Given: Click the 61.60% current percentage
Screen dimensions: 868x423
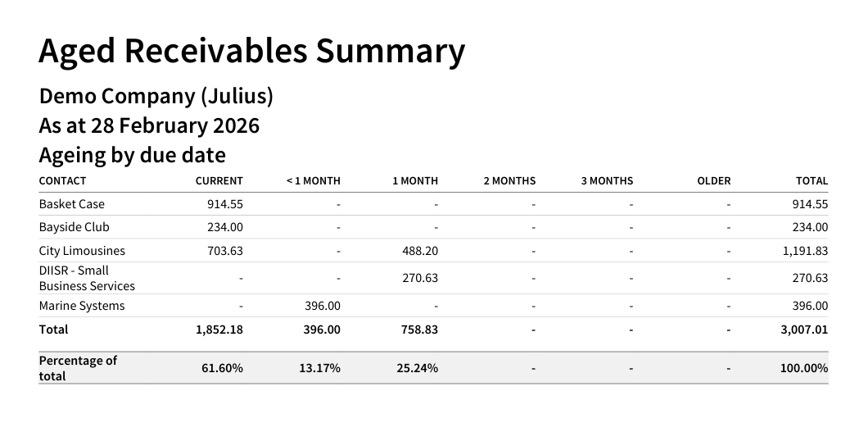Looking at the screenshot, I should 222,368.
